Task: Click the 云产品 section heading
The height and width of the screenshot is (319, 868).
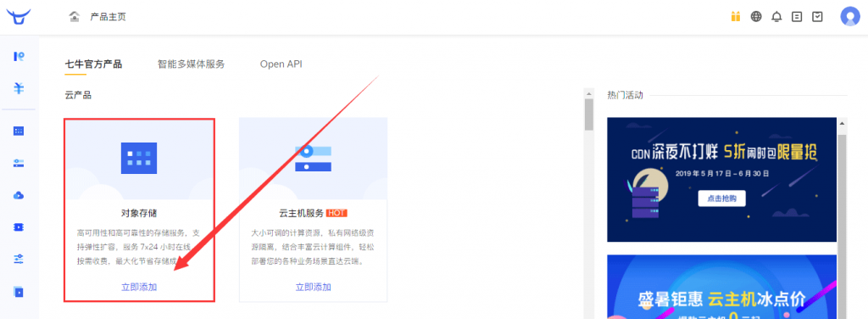Action: coord(78,95)
